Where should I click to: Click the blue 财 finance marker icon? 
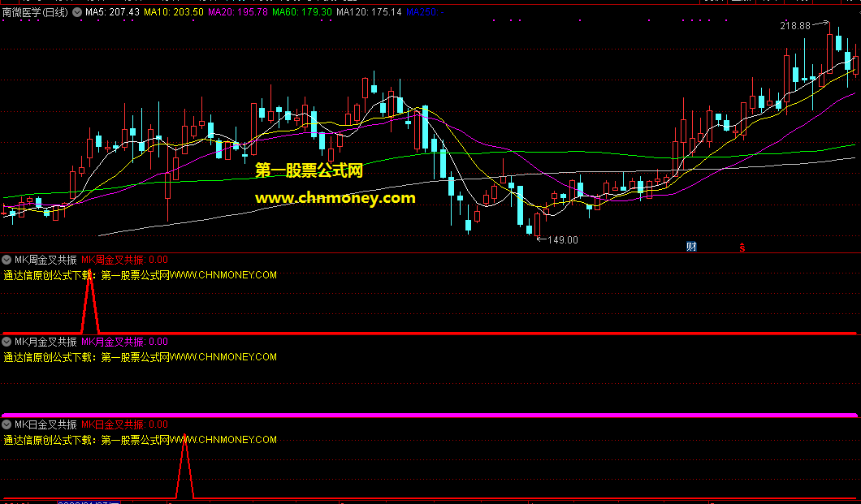click(x=691, y=247)
